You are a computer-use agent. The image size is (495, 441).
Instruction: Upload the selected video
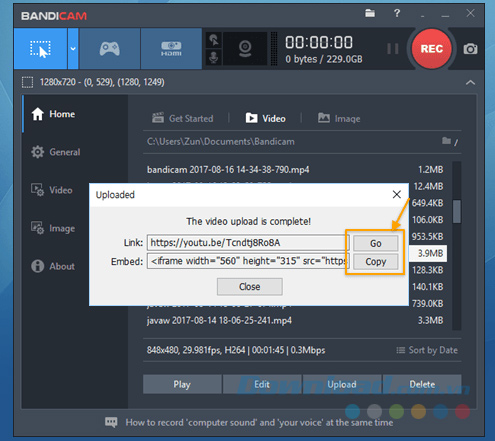tap(342, 384)
